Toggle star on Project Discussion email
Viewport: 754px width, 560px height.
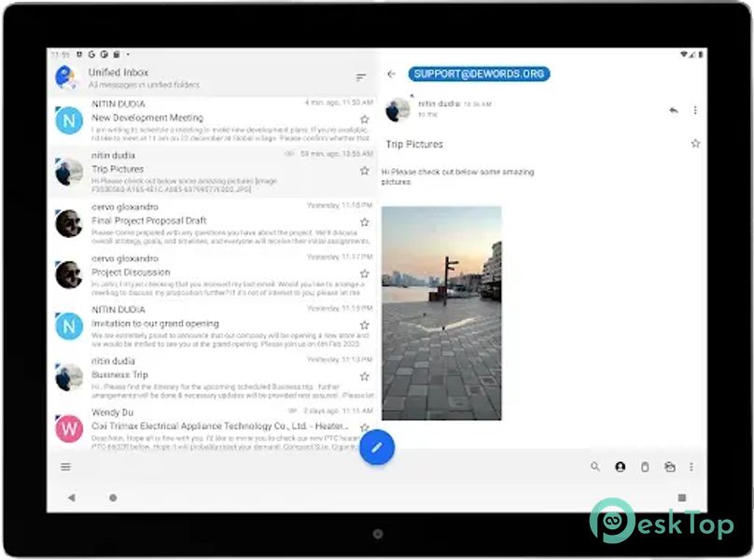[365, 273]
